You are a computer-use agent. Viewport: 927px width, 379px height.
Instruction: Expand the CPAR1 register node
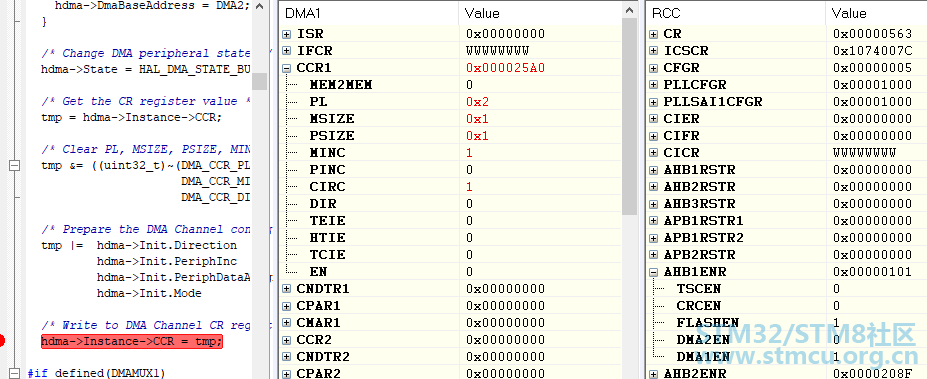[287, 306]
